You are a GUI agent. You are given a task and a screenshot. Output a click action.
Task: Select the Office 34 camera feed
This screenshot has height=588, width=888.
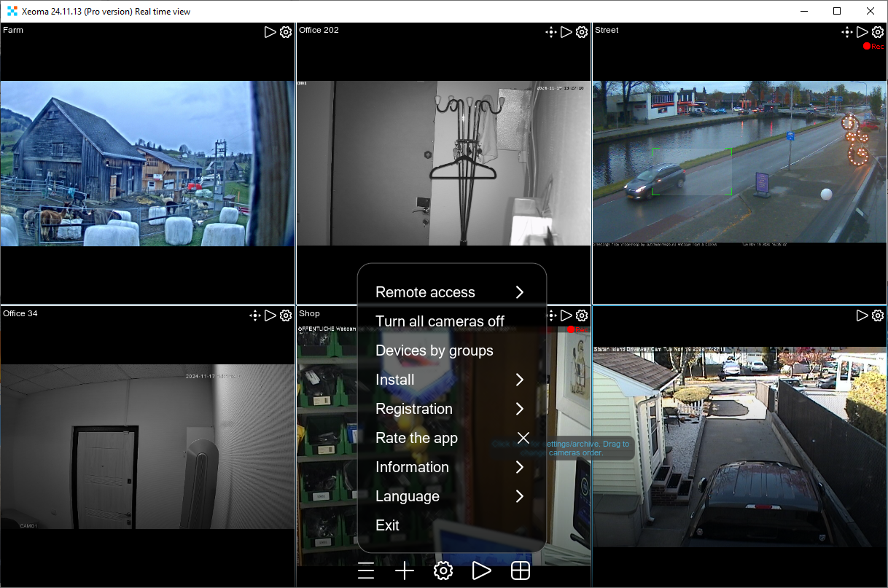tap(147, 447)
